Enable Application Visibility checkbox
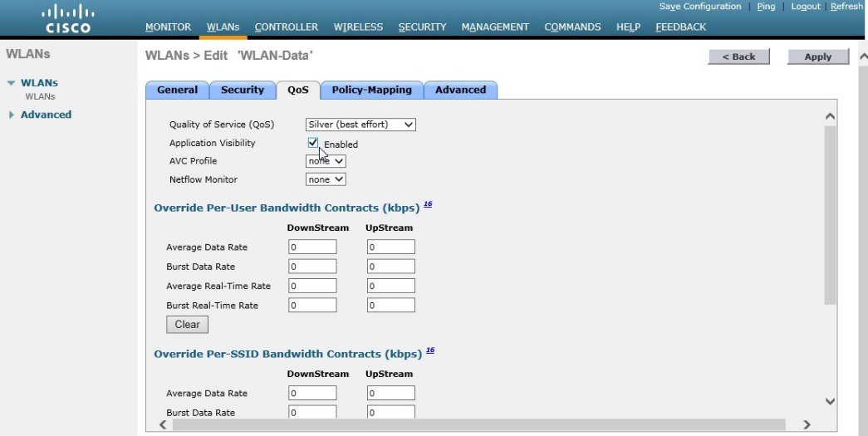The height and width of the screenshot is (436, 868). click(313, 143)
